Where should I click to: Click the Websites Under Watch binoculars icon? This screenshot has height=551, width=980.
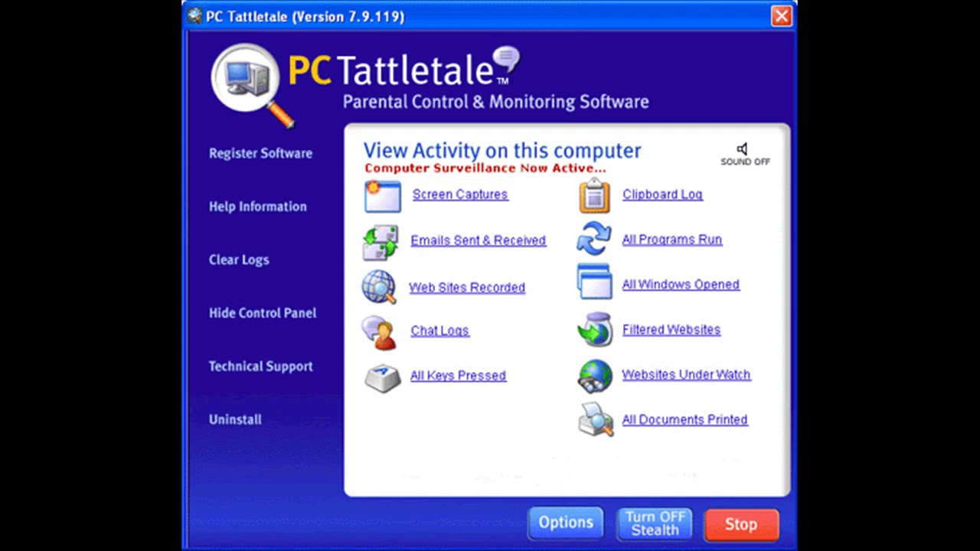(595, 375)
